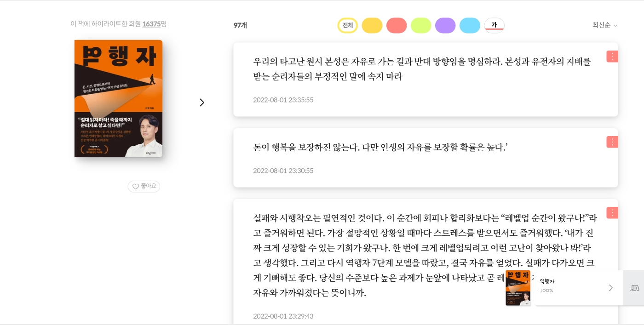Screen dimensions: 644x325
Task: Open the large 역행자 book cover
Action: pyautogui.click(x=118, y=98)
